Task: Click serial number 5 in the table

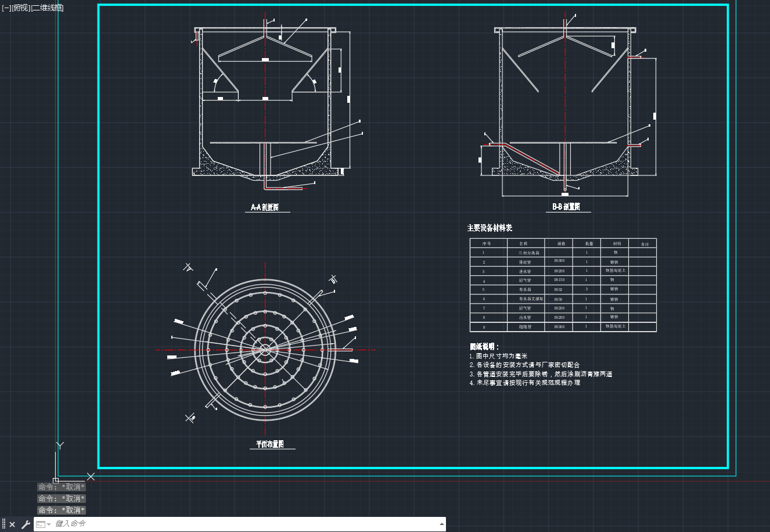Action: tap(484, 290)
